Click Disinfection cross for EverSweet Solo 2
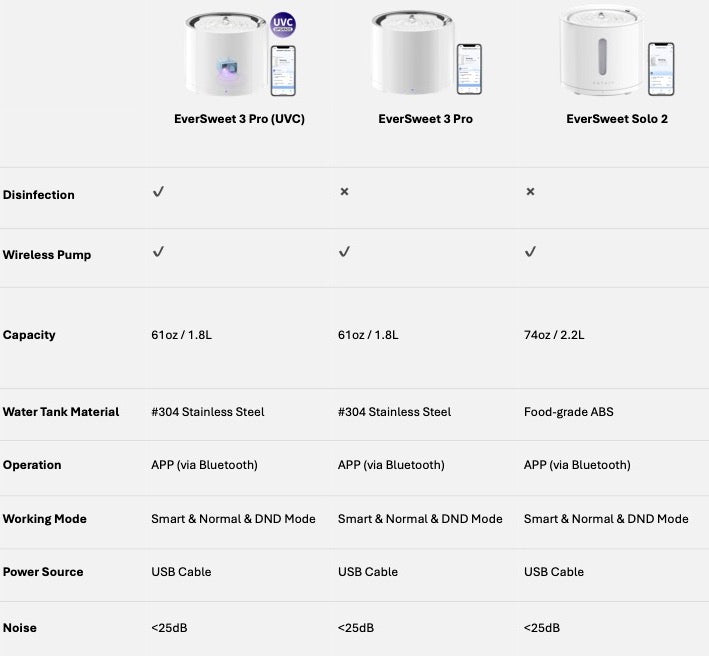 click(530, 191)
